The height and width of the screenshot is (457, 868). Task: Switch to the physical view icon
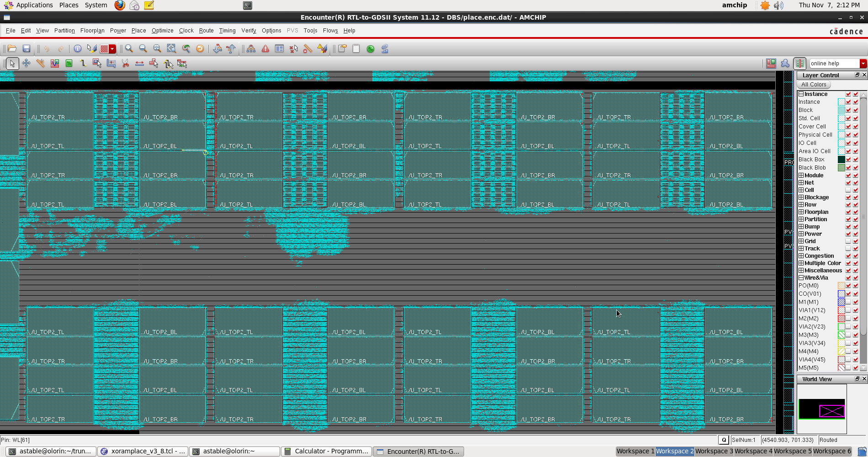799,64
